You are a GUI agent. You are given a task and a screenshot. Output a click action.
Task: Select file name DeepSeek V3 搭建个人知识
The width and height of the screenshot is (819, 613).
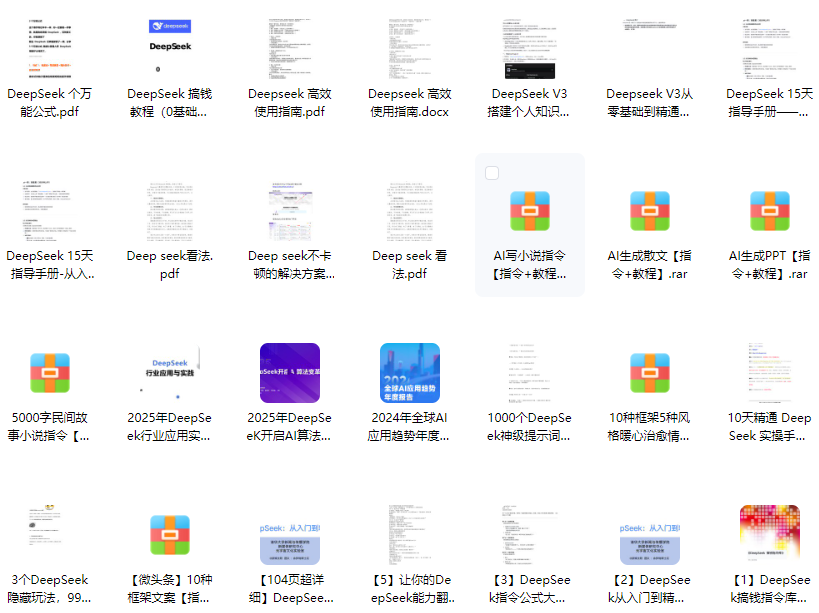point(530,103)
